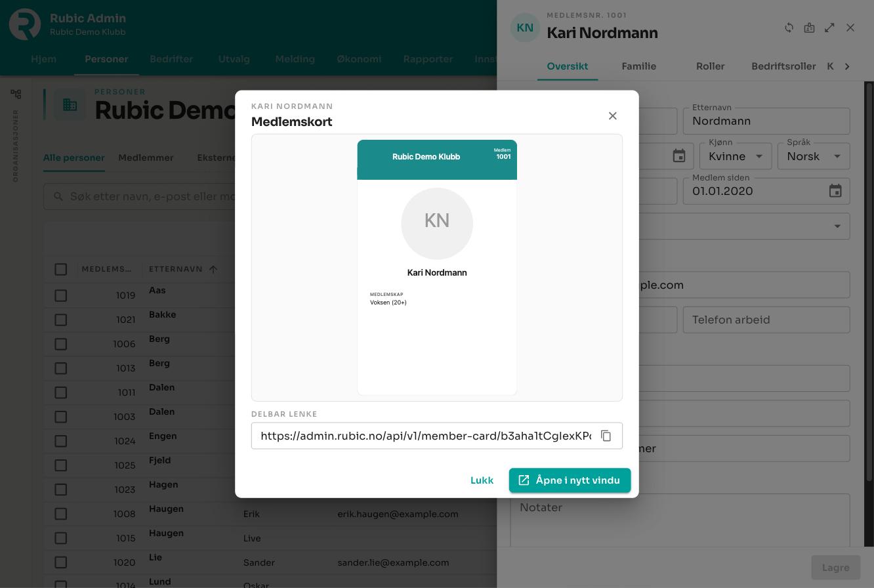Open the Personer menu
Viewport: 874px width, 588px height.
[x=106, y=59]
